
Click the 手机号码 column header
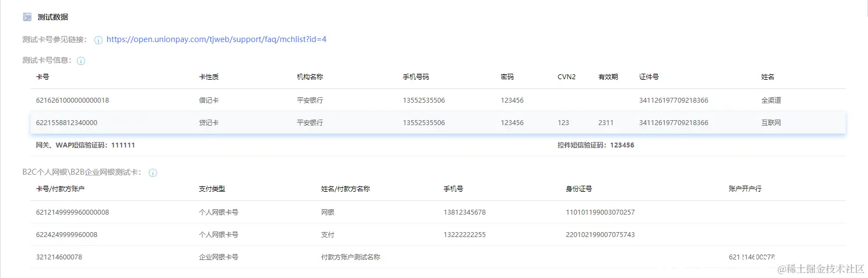(x=416, y=77)
